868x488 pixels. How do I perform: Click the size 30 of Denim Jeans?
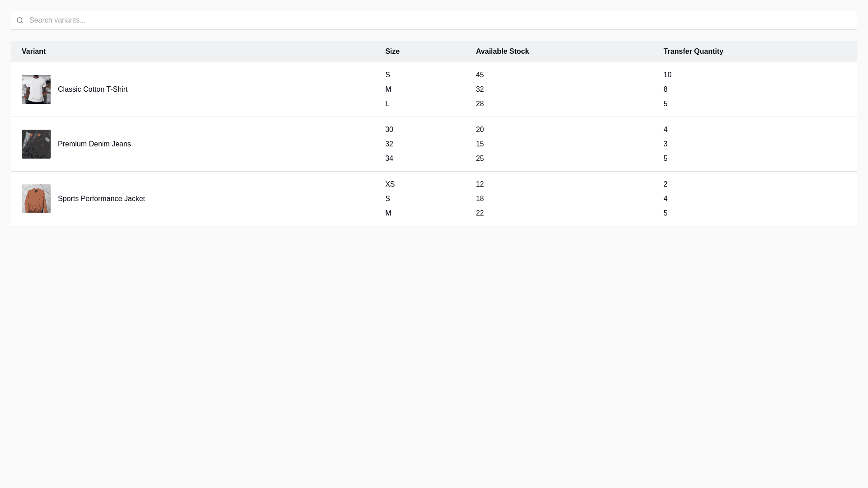(389, 130)
